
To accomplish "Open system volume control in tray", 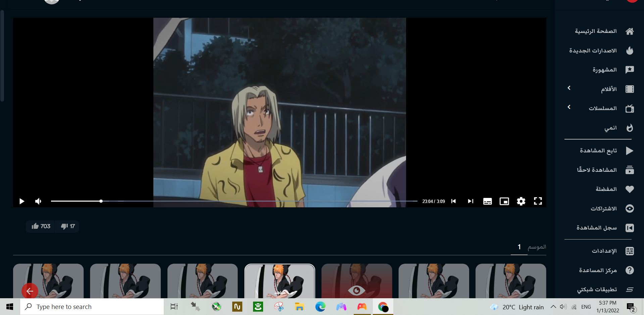I will pyautogui.click(x=563, y=307).
